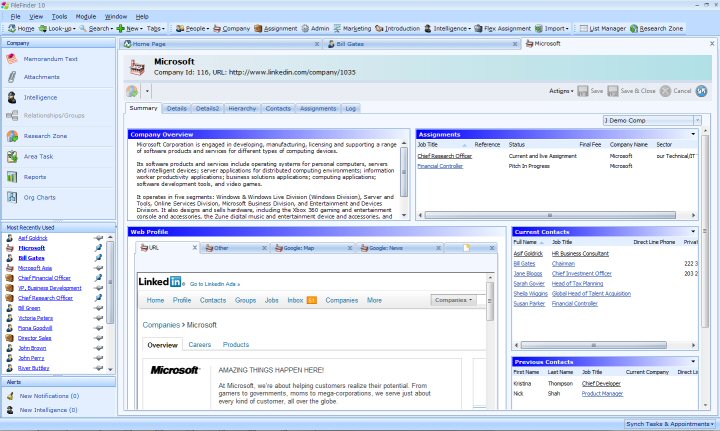Open the Company module in toolbar

[231, 28]
